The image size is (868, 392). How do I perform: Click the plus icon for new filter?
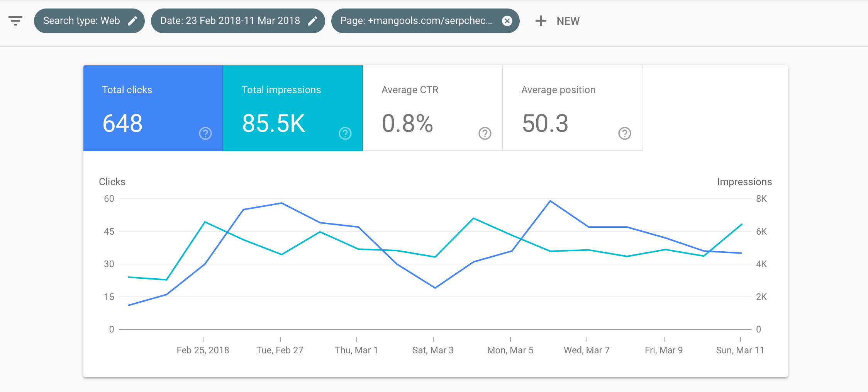tap(541, 21)
